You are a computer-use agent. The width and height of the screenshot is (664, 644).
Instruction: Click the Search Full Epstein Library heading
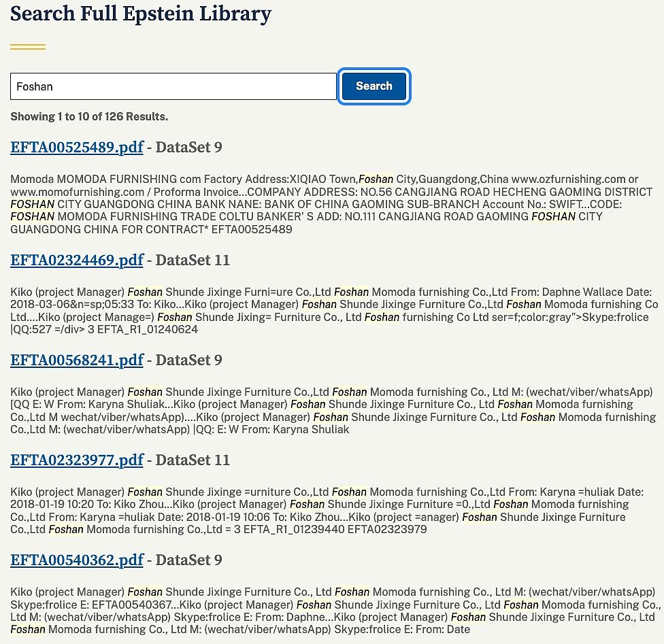click(x=141, y=14)
